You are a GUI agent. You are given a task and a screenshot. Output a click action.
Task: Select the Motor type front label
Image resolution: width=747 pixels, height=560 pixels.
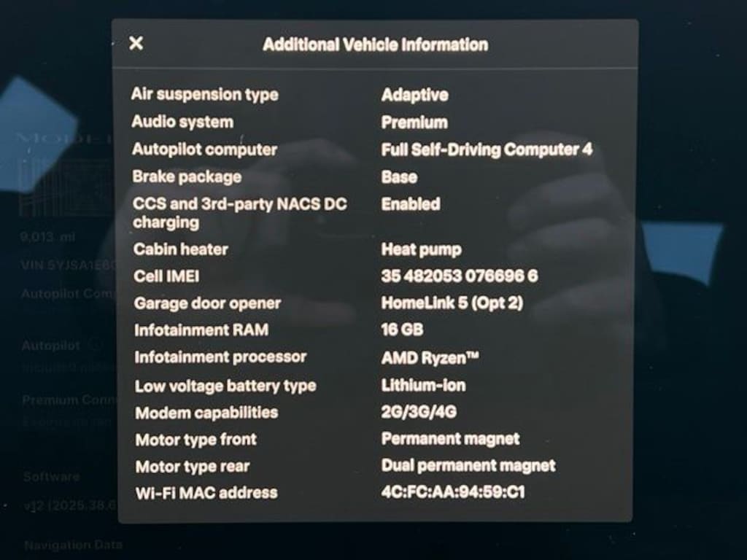point(196,440)
